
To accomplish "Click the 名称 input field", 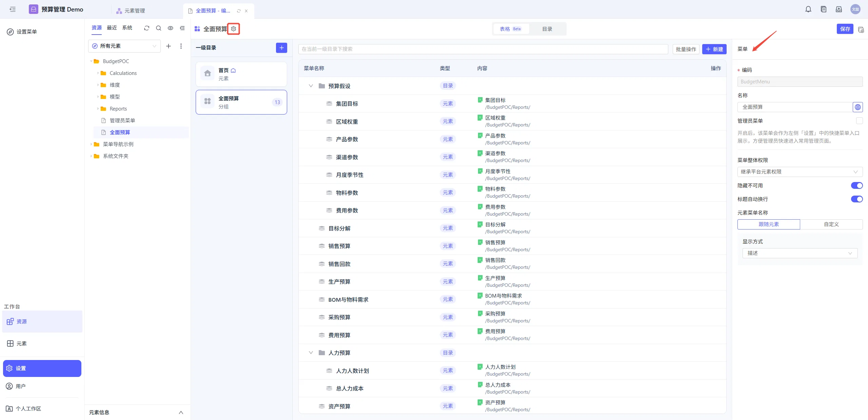I will pos(795,107).
